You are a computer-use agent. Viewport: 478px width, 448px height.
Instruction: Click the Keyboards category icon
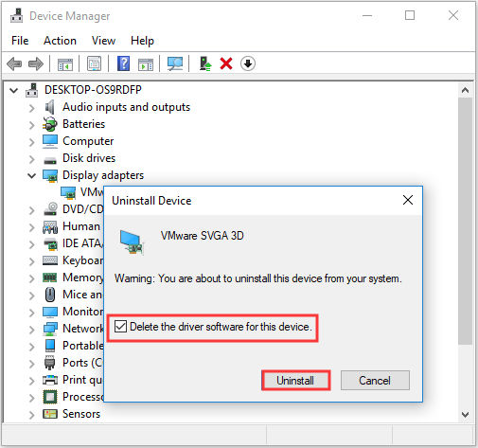click(50, 260)
